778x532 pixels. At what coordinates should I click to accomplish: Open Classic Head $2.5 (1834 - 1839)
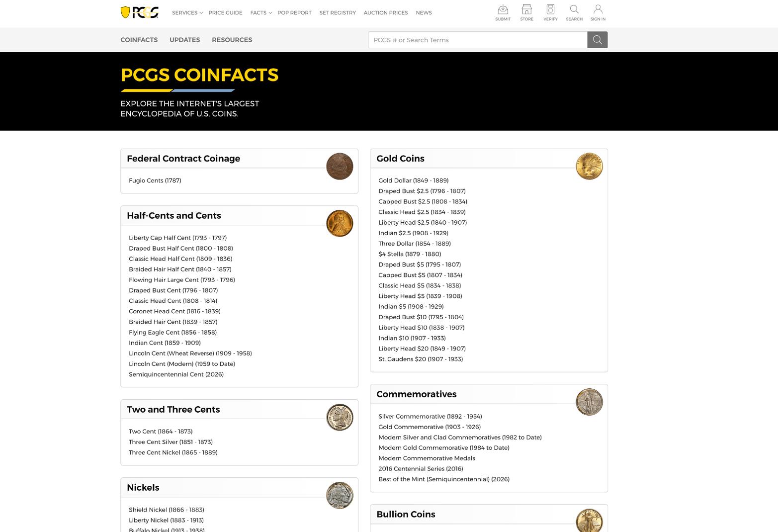click(422, 212)
